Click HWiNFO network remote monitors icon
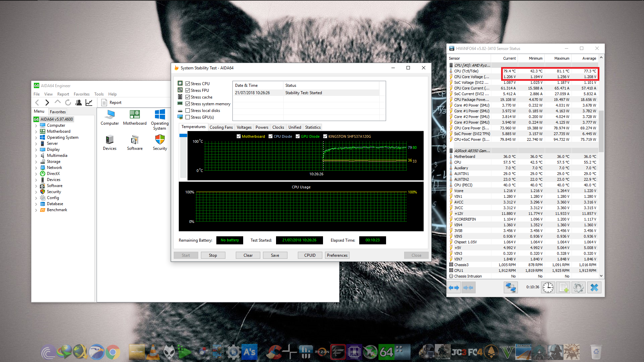644x362 pixels. coord(511,288)
